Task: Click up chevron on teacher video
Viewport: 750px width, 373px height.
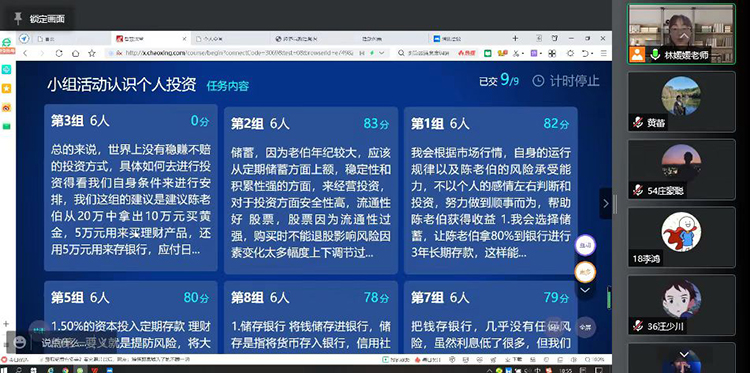Action: (x=684, y=35)
